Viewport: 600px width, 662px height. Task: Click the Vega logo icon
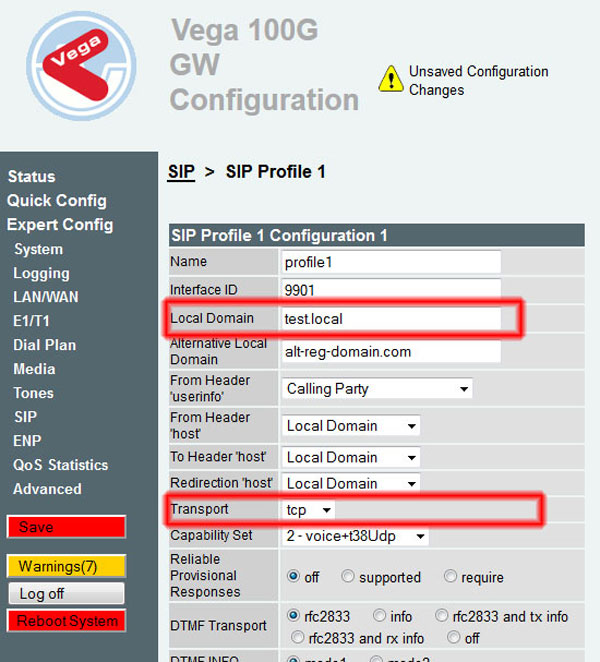81,66
